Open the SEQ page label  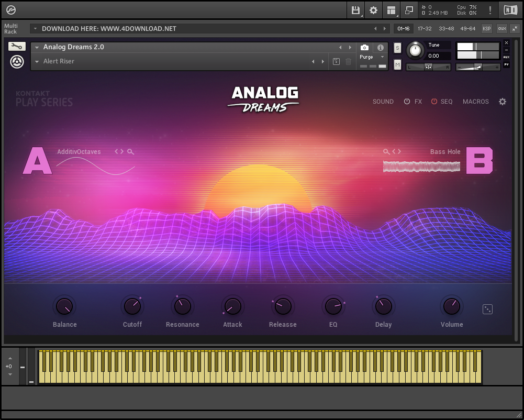click(x=447, y=101)
